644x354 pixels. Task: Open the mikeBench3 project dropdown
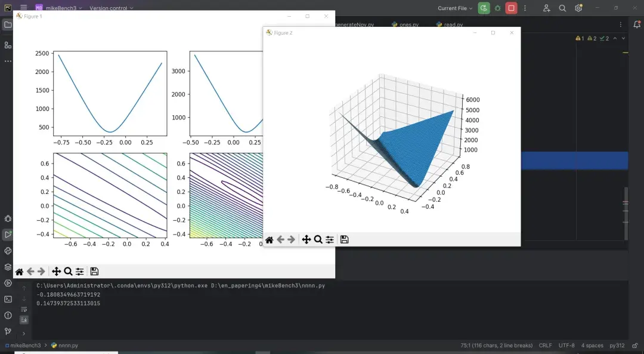click(x=58, y=8)
